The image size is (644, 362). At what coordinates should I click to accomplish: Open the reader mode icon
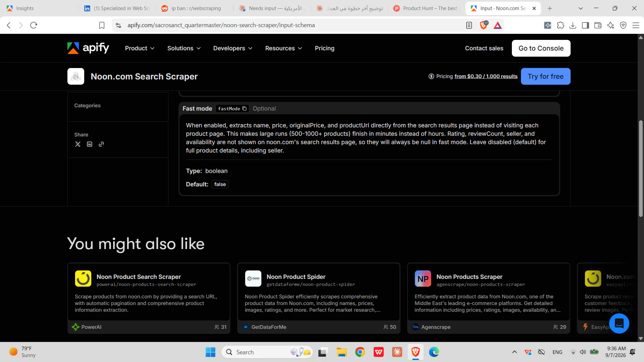click(x=469, y=25)
